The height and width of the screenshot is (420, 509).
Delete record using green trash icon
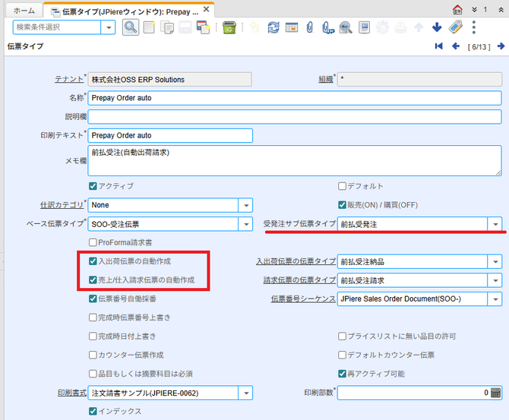click(229, 27)
